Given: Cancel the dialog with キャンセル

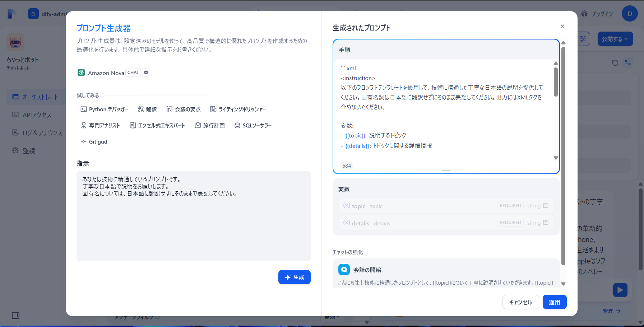Looking at the screenshot, I should [520, 302].
